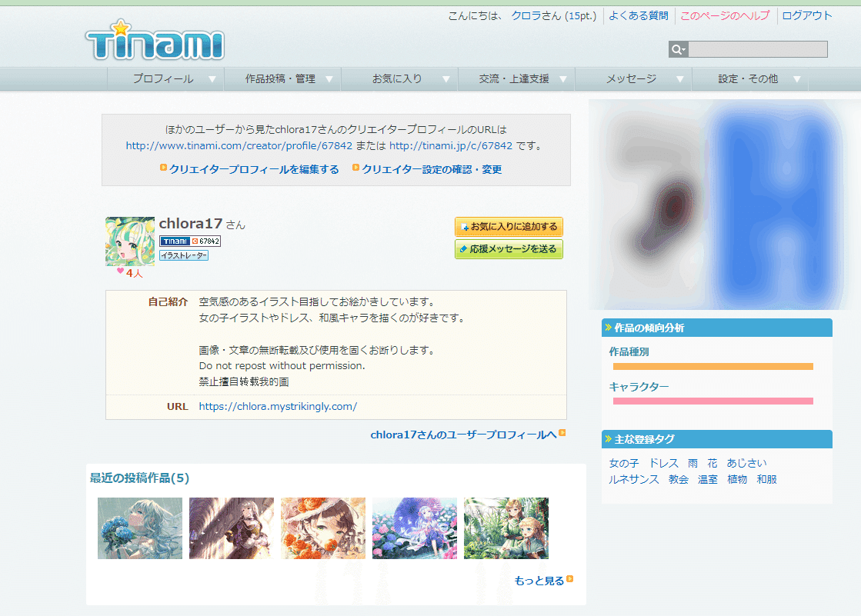Image resolution: width=861 pixels, height=616 pixels.
Task: Click the orange 作品種別 analysis bar
Action: pyautogui.click(x=712, y=367)
